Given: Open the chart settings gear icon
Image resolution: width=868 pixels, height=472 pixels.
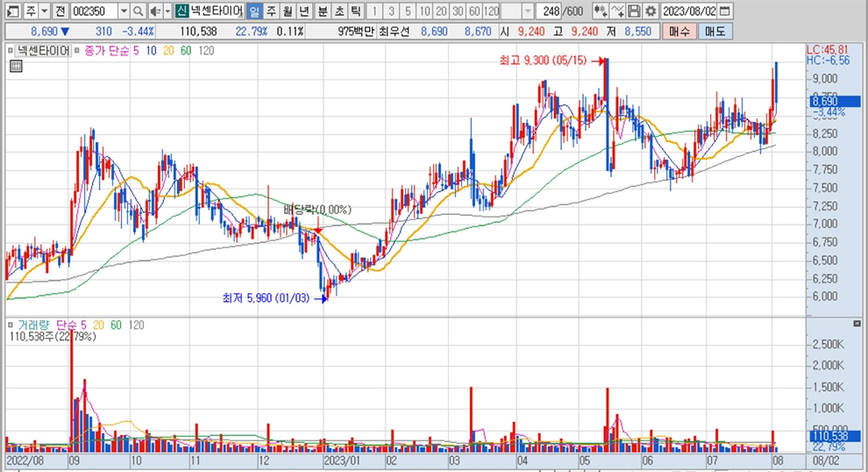Looking at the screenshot, I should [650, 11].
